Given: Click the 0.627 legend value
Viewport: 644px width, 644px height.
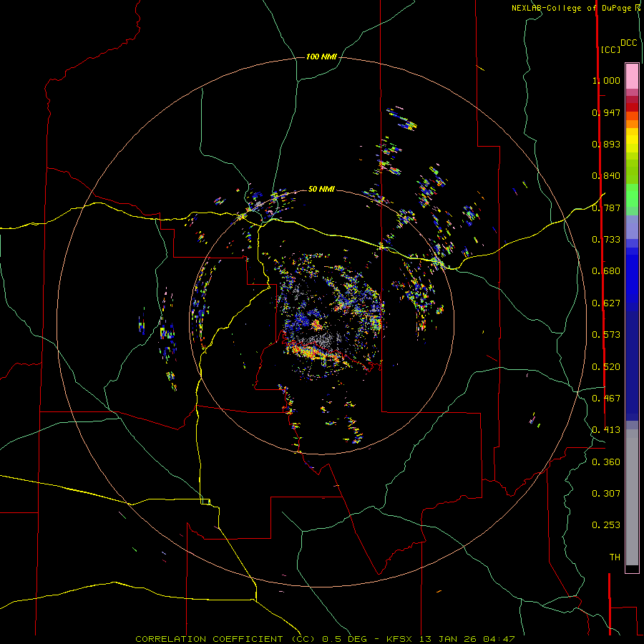Looking at the screenshot, I should point(606,303).
